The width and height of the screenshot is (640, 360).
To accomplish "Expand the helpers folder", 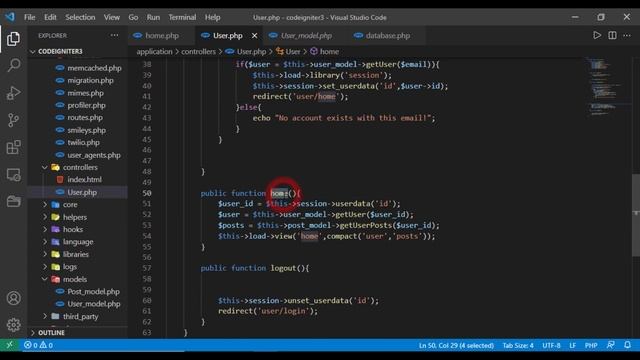I will click(x=74, y=217).
